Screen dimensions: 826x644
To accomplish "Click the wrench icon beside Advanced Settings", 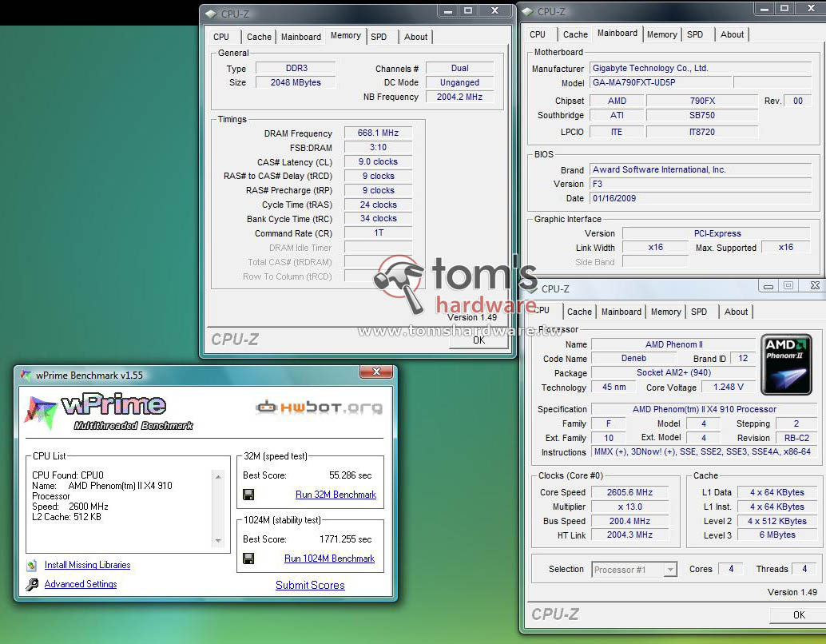I will (32, 584).
